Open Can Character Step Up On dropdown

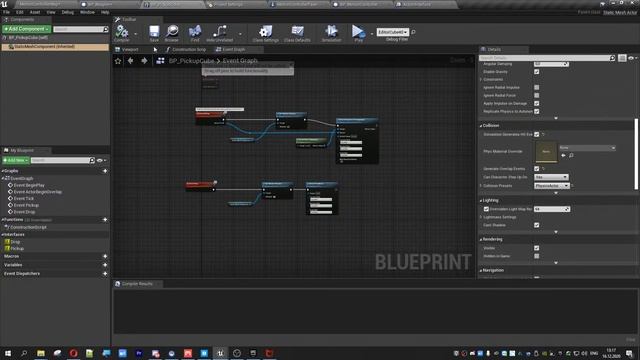(551, 177)
